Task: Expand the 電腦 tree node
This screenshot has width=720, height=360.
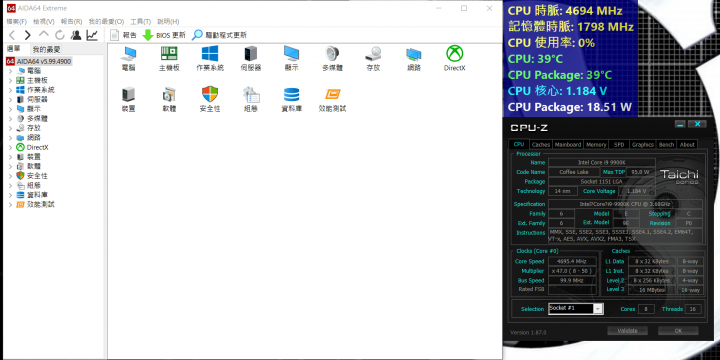Action: (x=11, y=71)
